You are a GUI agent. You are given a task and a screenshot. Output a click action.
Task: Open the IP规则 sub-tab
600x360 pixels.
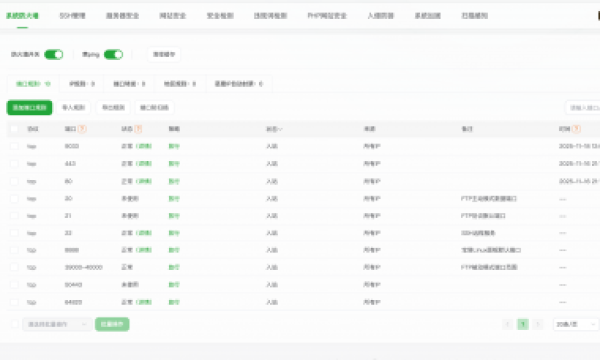click(82, 84)
